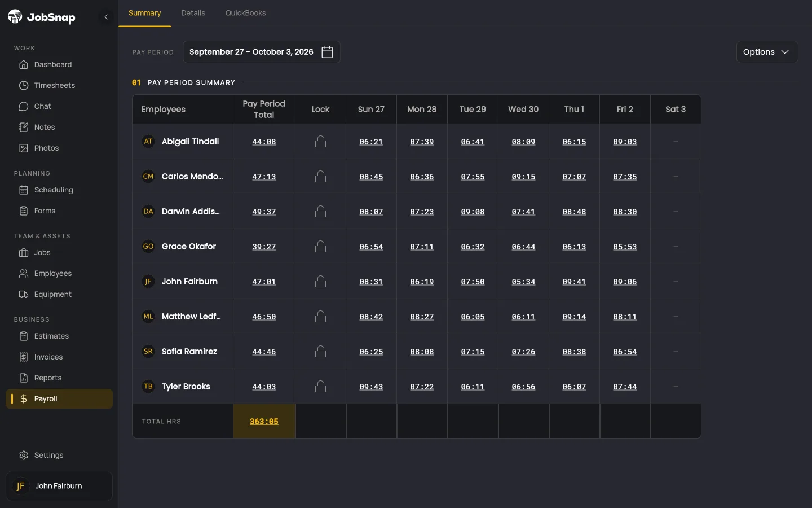Screen dimensions: 812x508
Task: Open John Fairburn's total 47:01
Action: [264, 282]
